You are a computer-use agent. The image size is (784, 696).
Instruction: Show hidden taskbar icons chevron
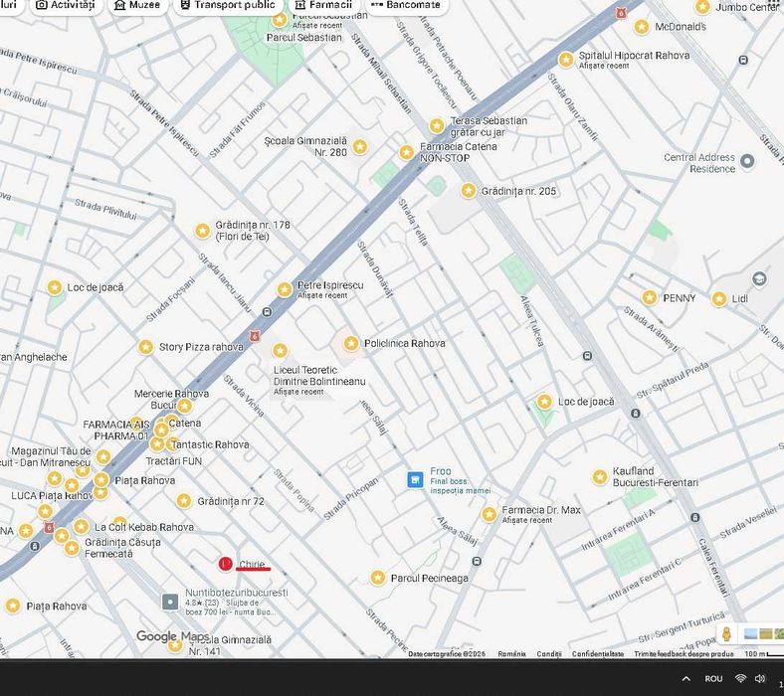click(686, 678)
